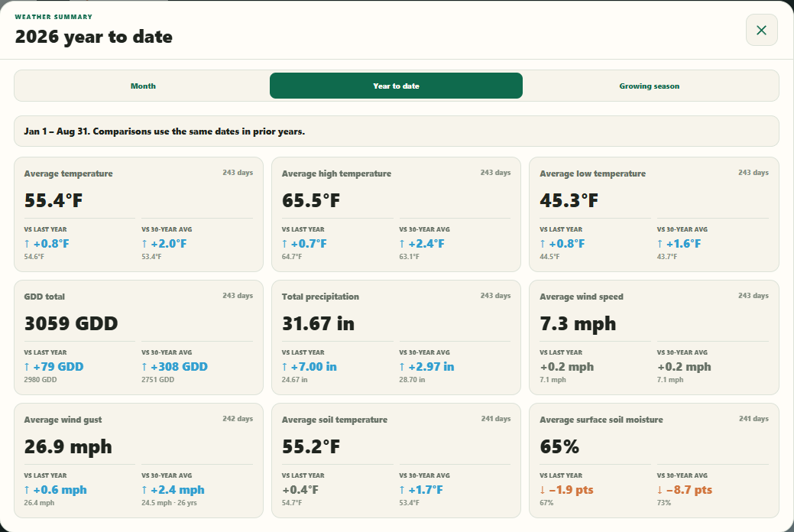794x532 pixels.
Task: Click the GDD total card title
Action: point(44,297)
